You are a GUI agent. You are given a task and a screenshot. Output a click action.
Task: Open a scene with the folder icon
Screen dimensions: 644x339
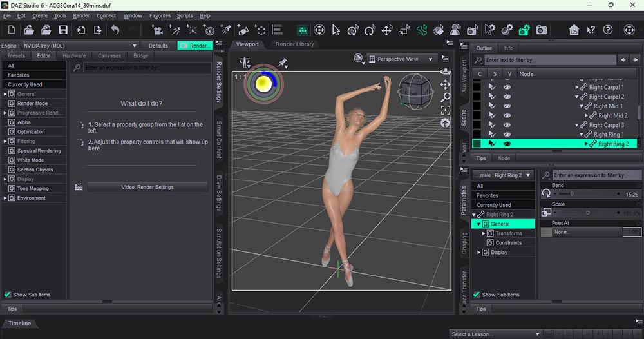[29, 30]
